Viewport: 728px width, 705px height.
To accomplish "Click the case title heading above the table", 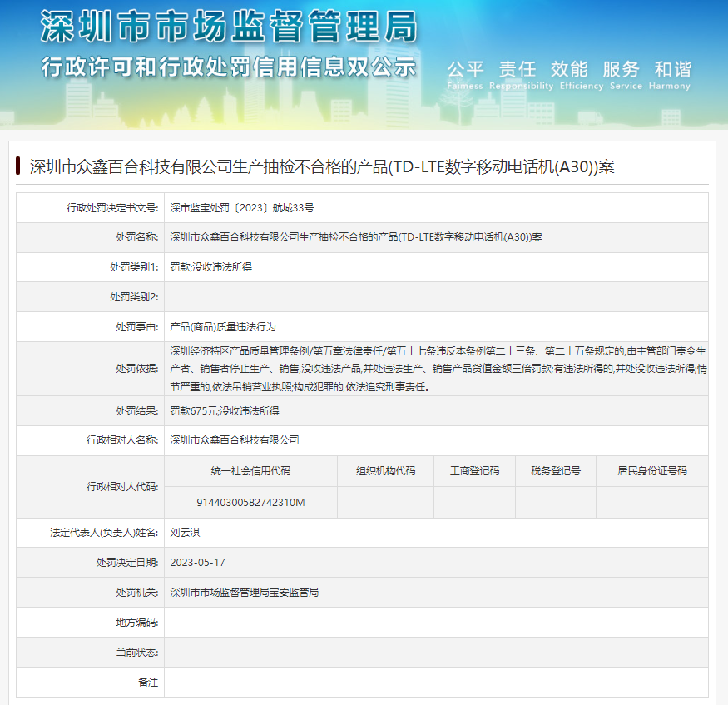I will pyautogui.click(x=322, y=166).
